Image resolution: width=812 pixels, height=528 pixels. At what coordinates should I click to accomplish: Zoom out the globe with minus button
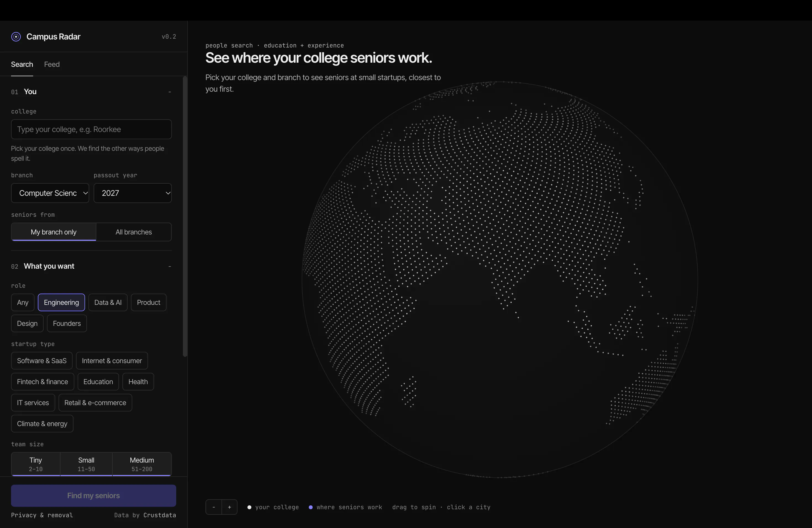(213, 507)
